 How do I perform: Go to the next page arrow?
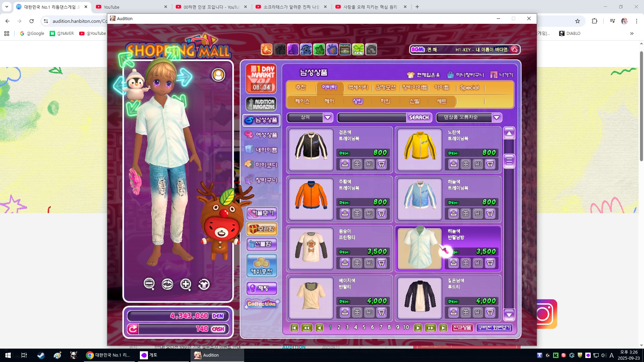[418, 328]
